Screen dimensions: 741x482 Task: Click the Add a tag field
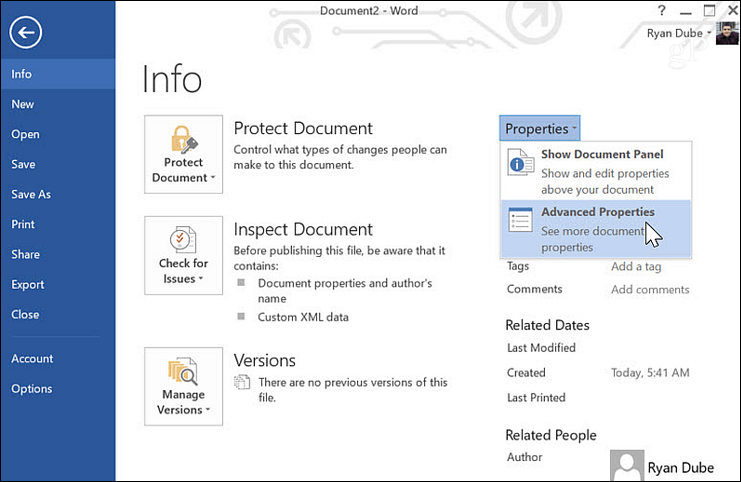click(636, 267)
